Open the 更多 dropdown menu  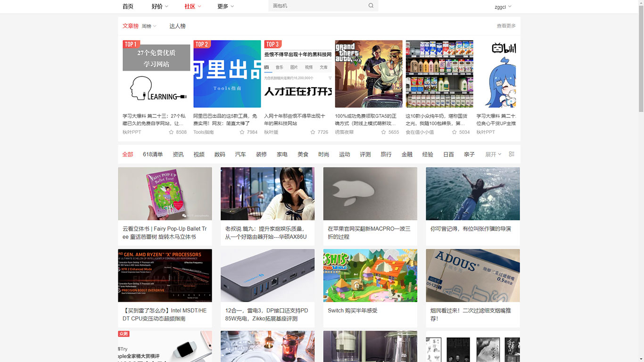pos(225,6)
